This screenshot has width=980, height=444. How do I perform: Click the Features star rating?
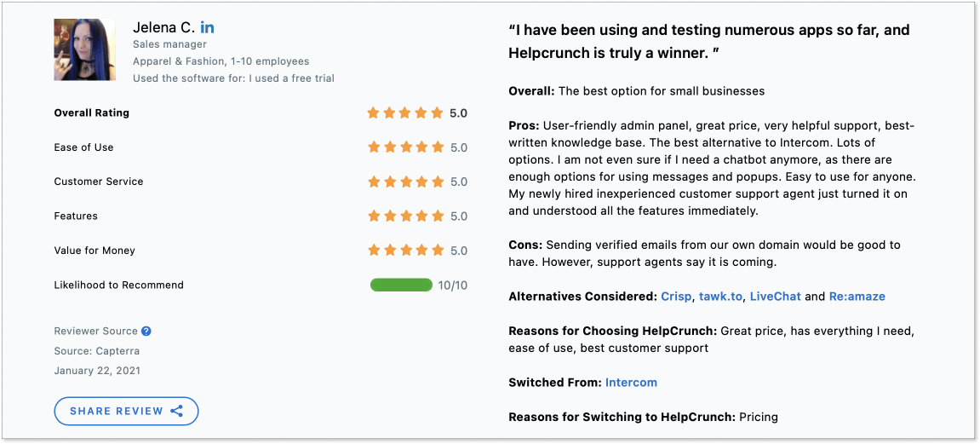[405, 216]
